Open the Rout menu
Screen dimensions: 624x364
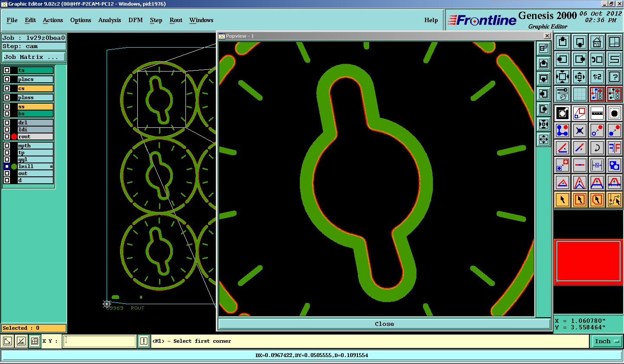tap(176, 20)
